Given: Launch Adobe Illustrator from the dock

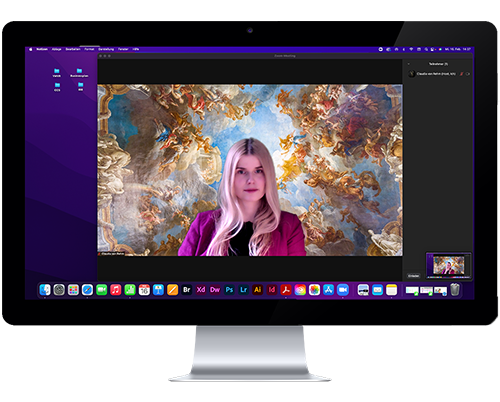Looking at the screenshot, I should (x=257, y=290).
